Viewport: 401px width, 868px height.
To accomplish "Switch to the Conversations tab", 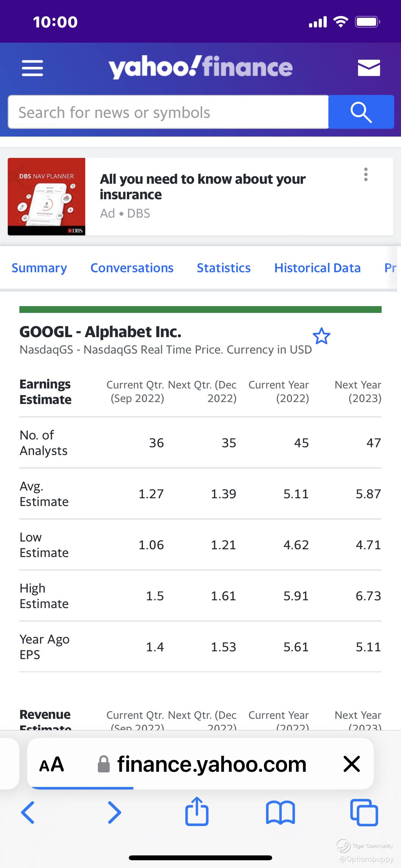I will tap(132, 268).
